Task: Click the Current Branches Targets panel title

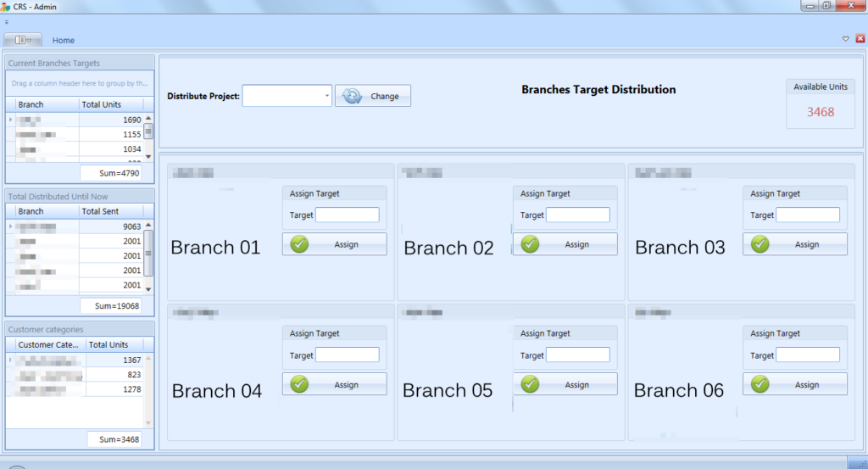Action: [53, 63]
